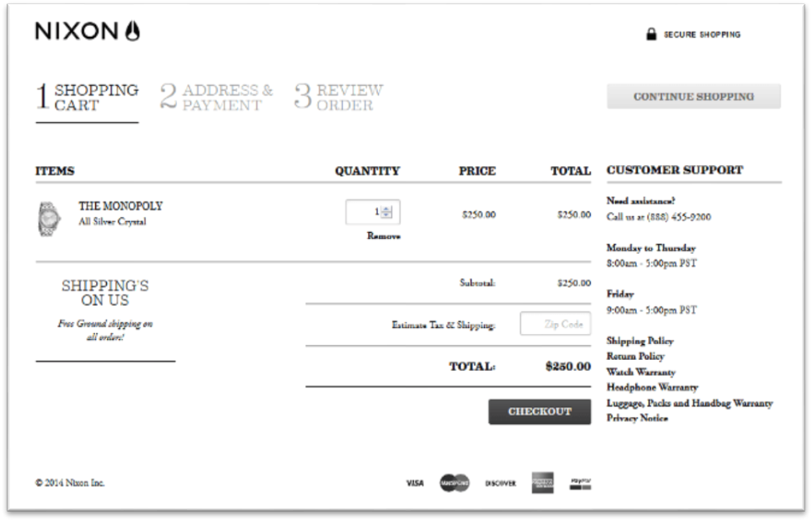Click the "All Silver Crystal" variant text
This screenshot has width=812, height=521.
113,221
